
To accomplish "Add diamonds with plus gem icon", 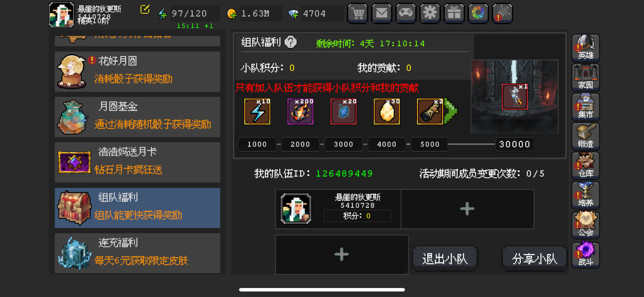I will (x=293, y=14).
